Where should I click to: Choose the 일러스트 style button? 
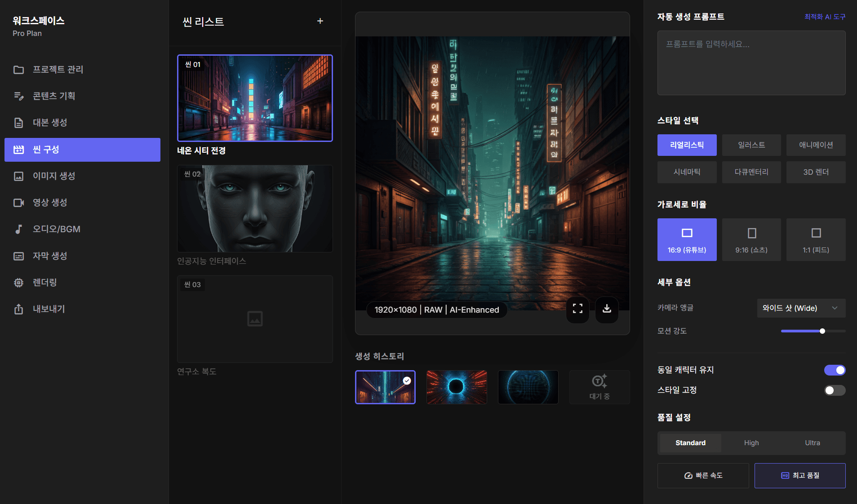(x=751, y=145)
